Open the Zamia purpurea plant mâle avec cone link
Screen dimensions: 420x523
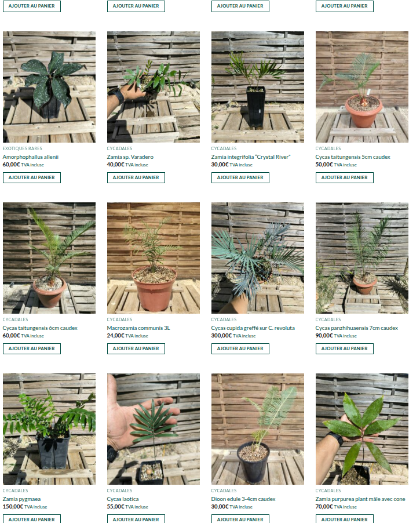[360, 499]
